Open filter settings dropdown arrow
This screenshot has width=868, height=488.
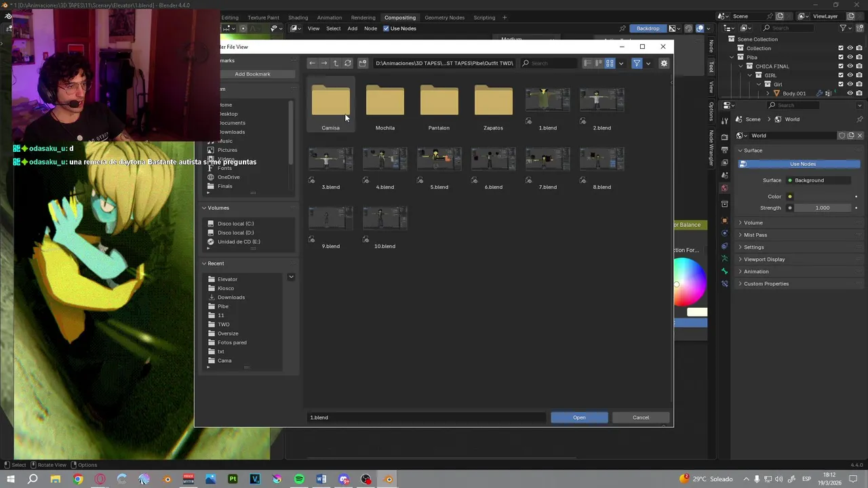tap(648, 63)
